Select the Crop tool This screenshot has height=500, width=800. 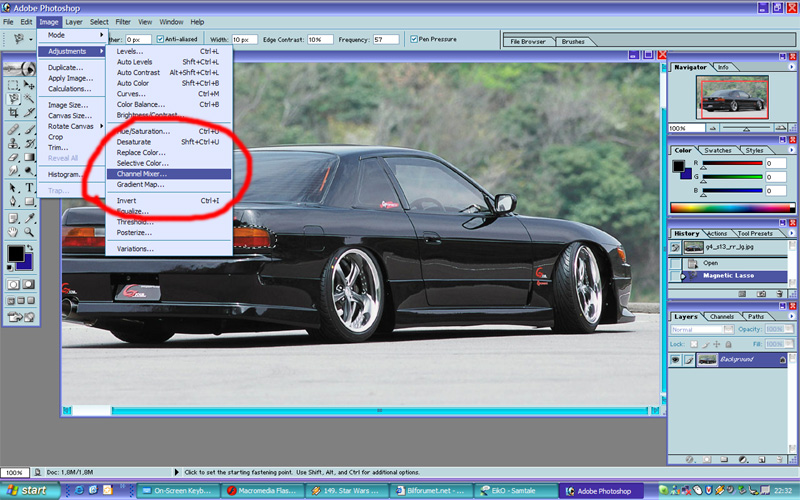(x=13, y=114)
